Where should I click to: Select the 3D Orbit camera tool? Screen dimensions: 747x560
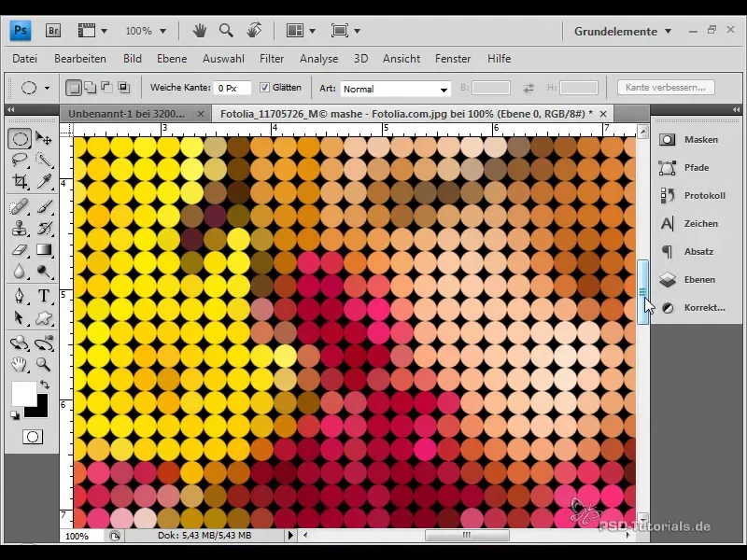[44, 343]
